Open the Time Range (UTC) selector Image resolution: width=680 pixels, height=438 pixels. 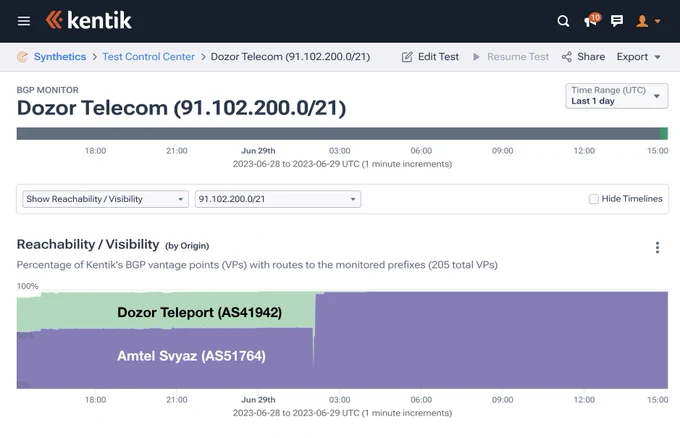pos(616,95)
